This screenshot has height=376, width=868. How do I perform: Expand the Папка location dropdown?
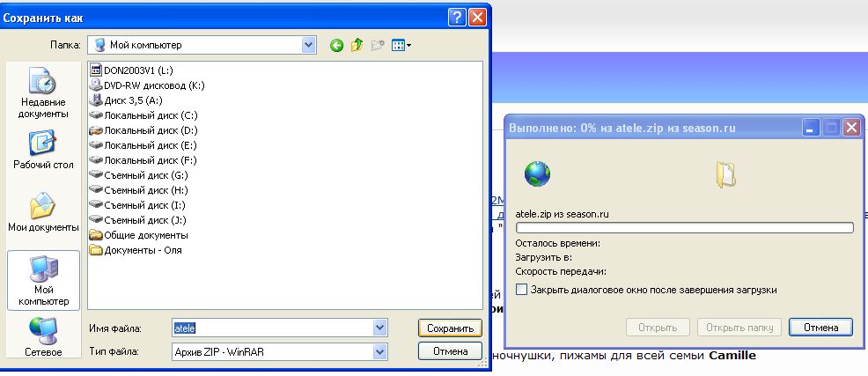pyautogui.click(x=308, y=45)
